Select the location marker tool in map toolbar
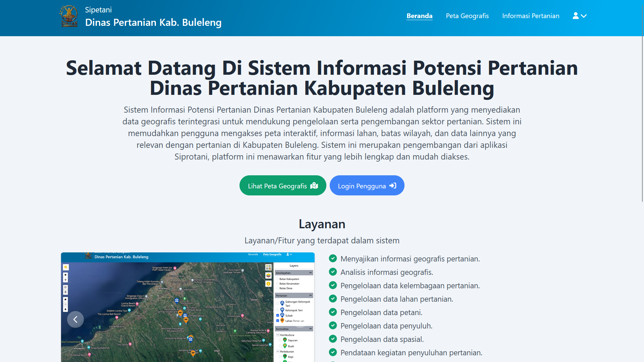 tap(65, 280)
